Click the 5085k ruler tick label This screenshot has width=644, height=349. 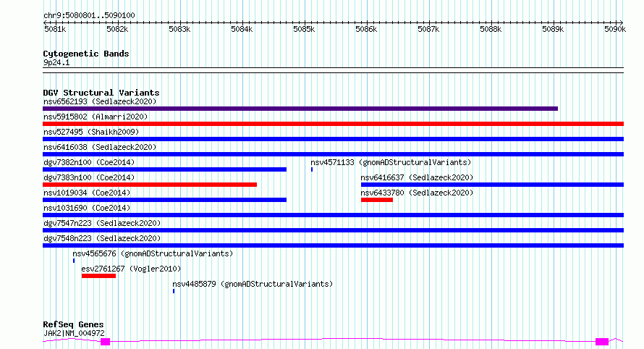(305, 29)
